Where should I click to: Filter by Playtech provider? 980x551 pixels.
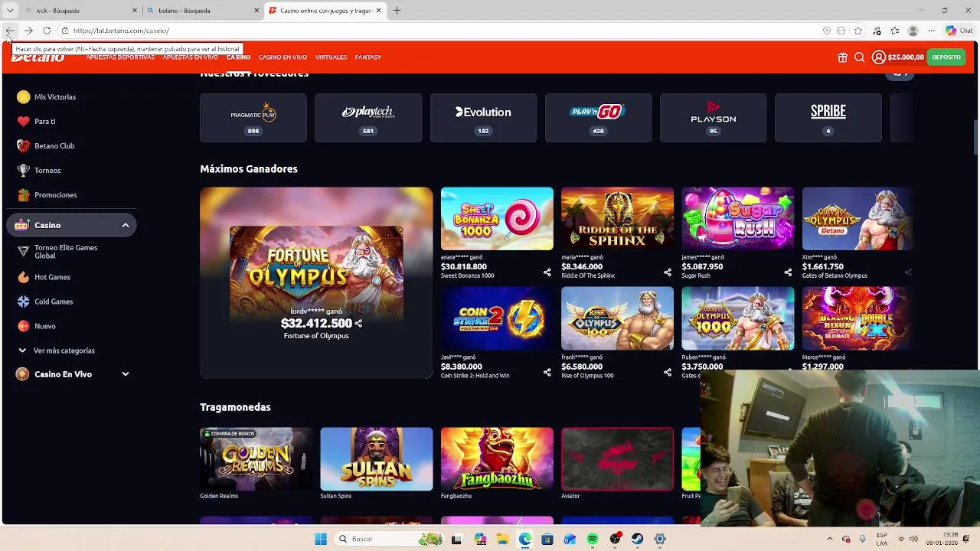point(368,118)
